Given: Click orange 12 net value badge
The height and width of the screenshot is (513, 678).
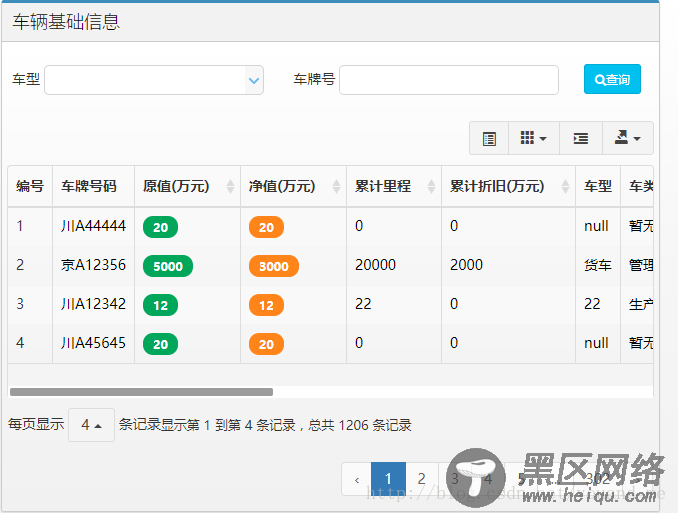Looking at the screenshot, I should click(266, 305).
